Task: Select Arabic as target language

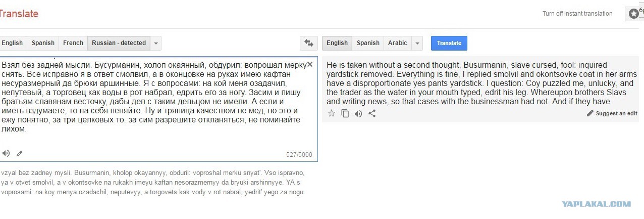Action: click(x=398, y=43)
